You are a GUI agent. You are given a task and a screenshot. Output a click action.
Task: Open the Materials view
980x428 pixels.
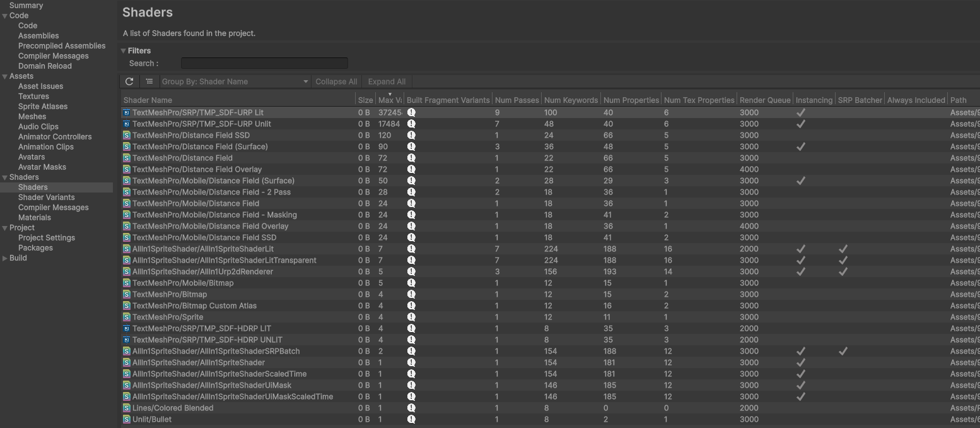pos(35,217)
